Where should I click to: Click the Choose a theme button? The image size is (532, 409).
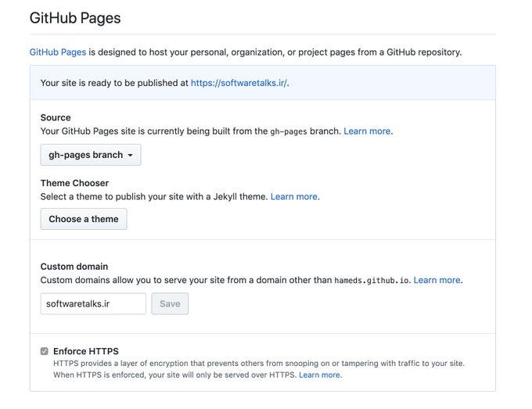pos(84,219)
